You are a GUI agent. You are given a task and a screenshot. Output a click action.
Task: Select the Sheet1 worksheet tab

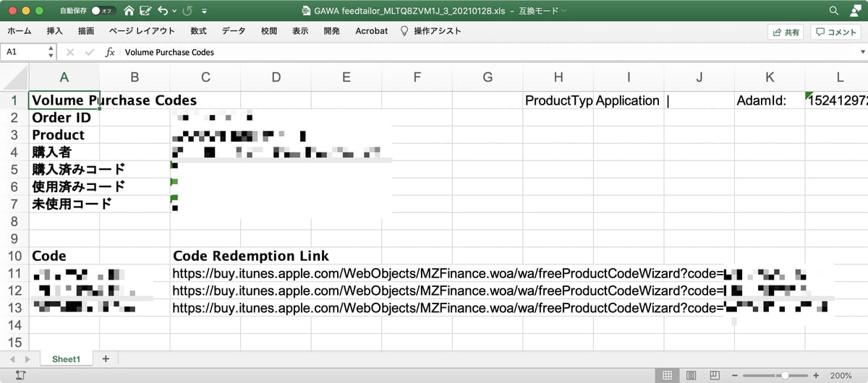[66, 359]
